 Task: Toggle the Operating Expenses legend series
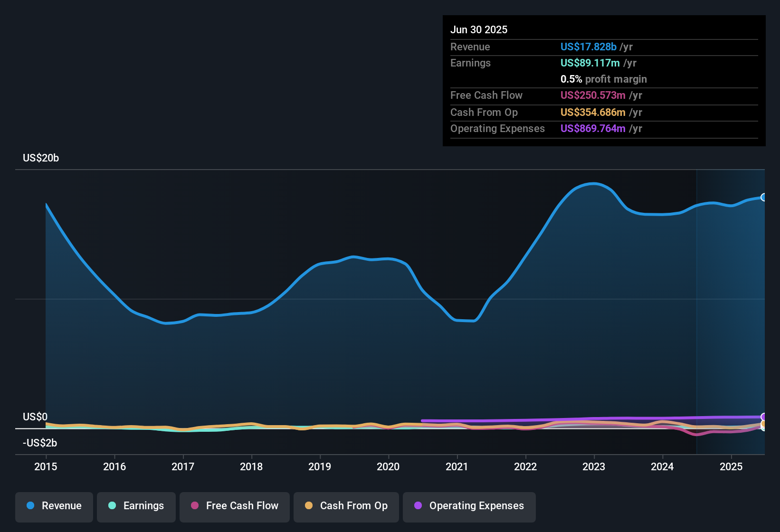469,506
